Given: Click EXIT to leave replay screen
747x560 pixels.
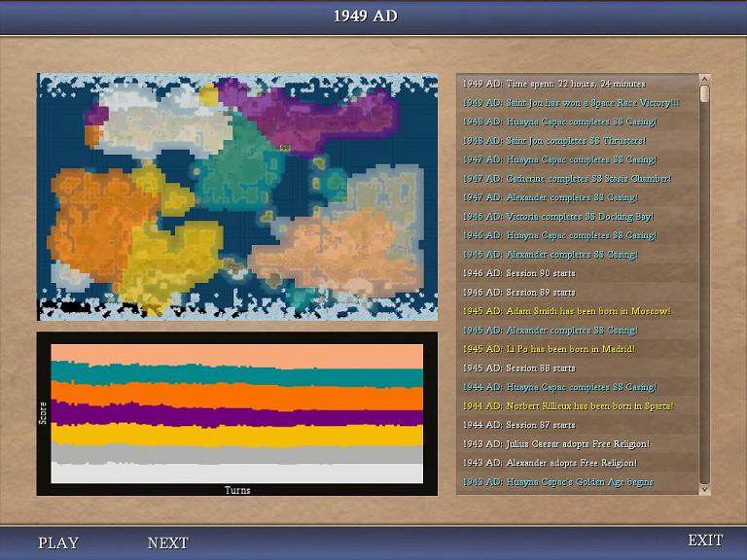Looking at the screenshot, I should (x=705, y=541).
